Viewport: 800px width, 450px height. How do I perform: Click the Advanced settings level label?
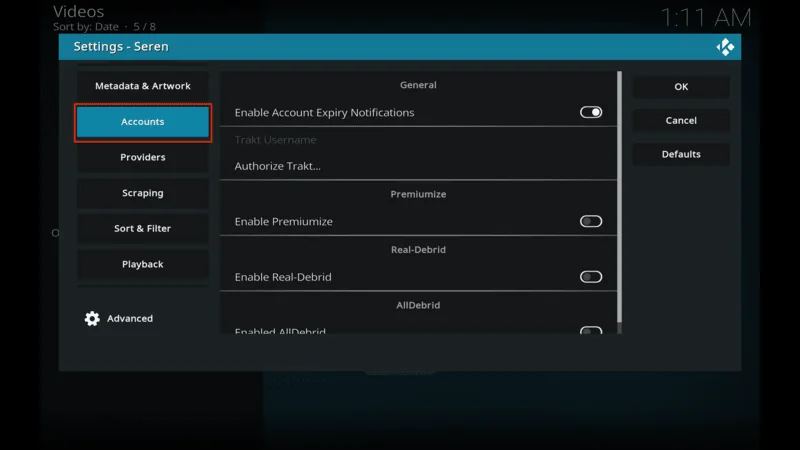coord(130,318)
